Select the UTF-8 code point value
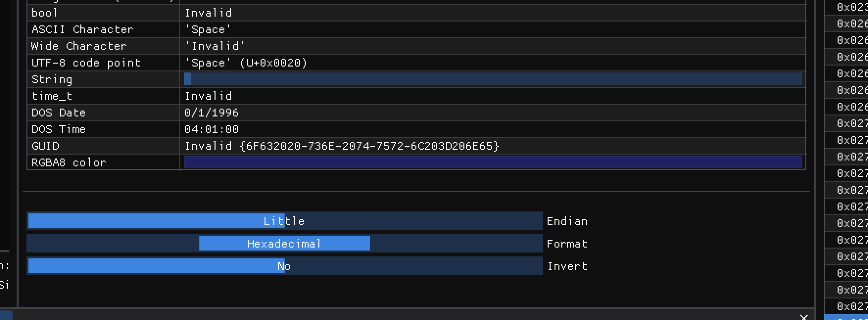This screenshot has height=320, width=868. (245, 63)
